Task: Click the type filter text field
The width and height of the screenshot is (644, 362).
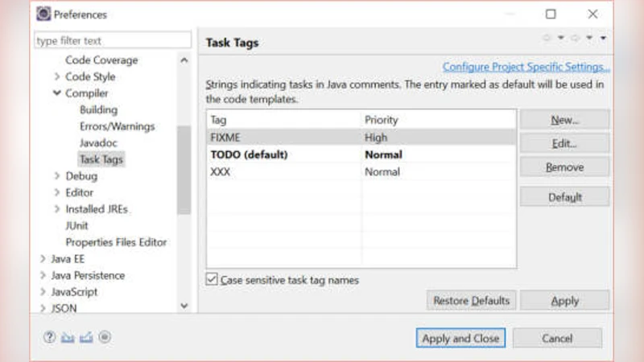Action: tap(113, 40)
